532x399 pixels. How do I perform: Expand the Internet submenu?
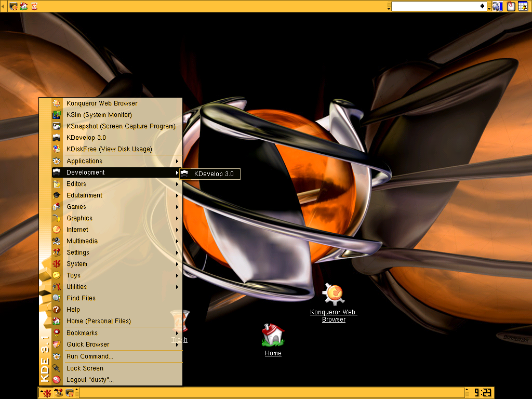(x=117, y=230)
